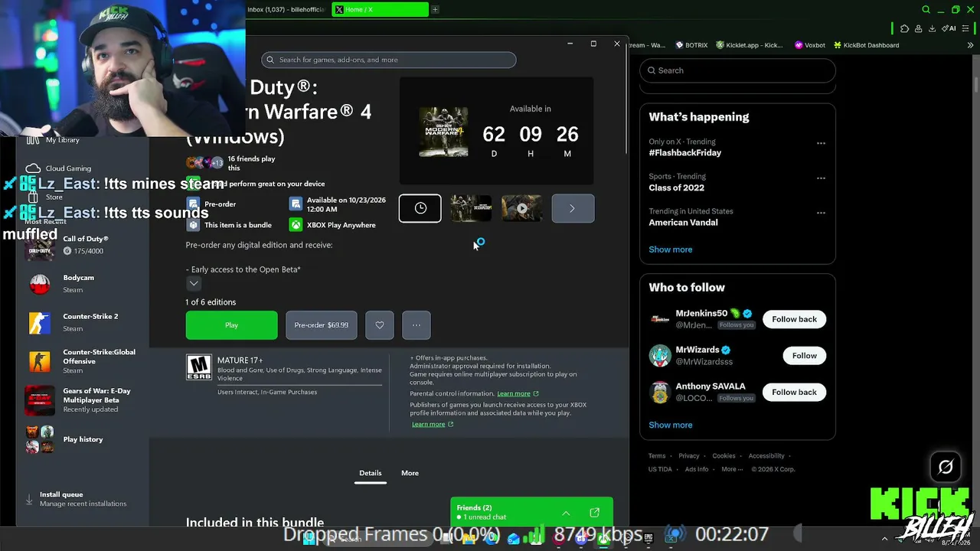Screen dimensions: 980x551
Task: Show countdown clock media item
Action: point(420,208)
